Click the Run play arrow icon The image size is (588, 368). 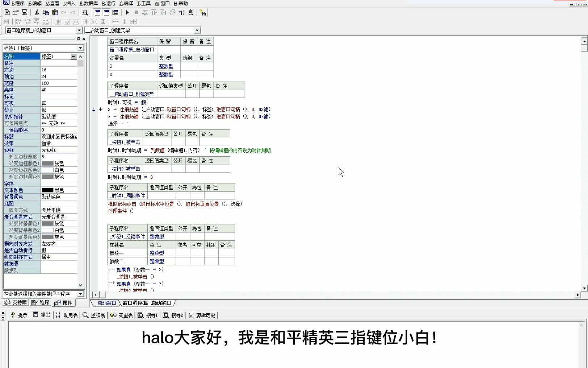pos(127,12)
